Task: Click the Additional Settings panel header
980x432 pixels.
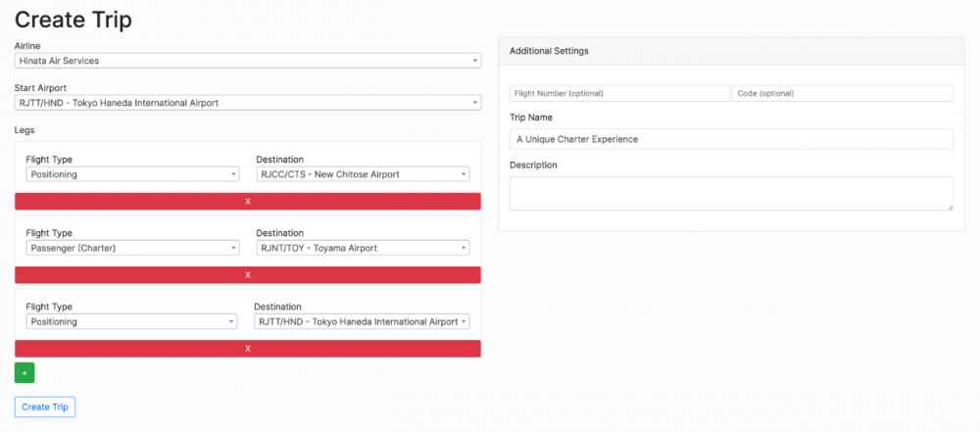Action: 731,50
